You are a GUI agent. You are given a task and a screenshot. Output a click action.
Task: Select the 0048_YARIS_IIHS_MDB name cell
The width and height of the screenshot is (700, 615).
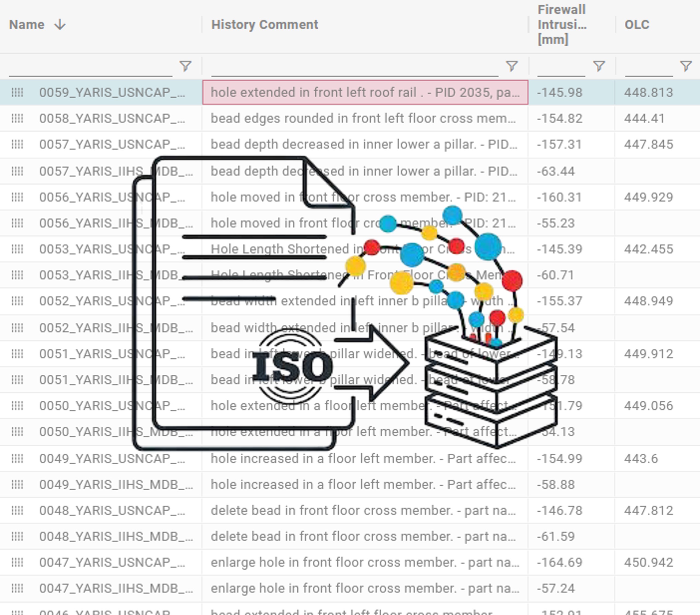tap(116, 536)
